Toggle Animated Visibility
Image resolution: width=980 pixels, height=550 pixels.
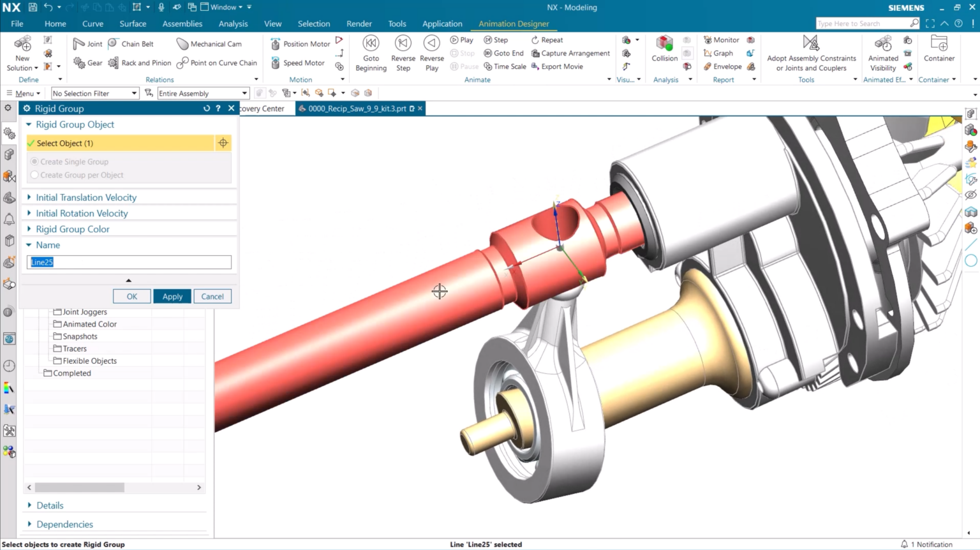pos(882,53)
